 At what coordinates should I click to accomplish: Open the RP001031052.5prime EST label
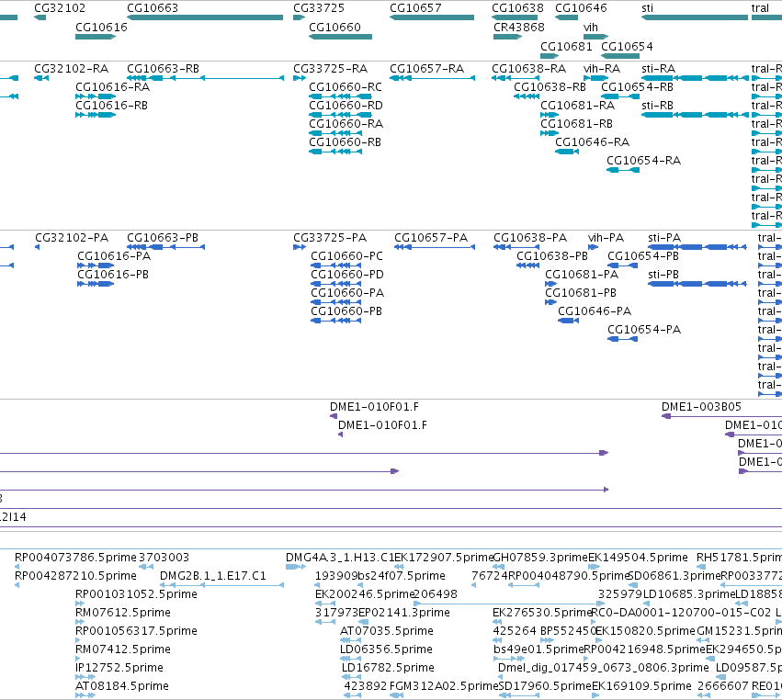click(136, 593)
